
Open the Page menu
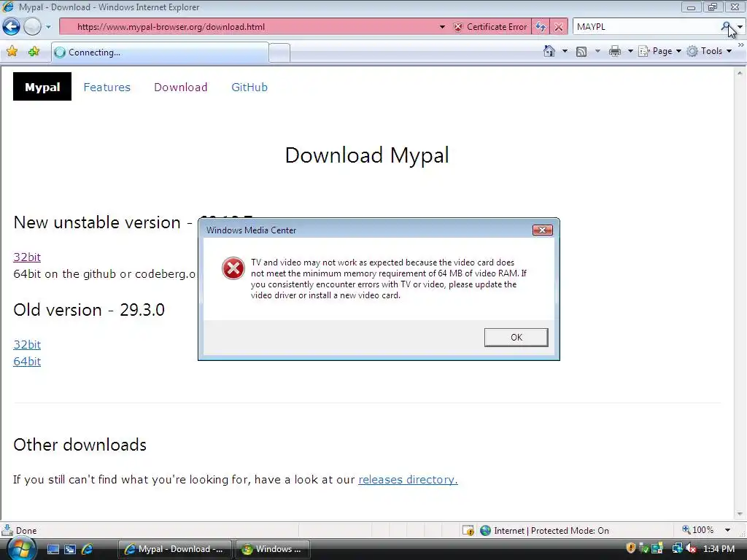659,51
